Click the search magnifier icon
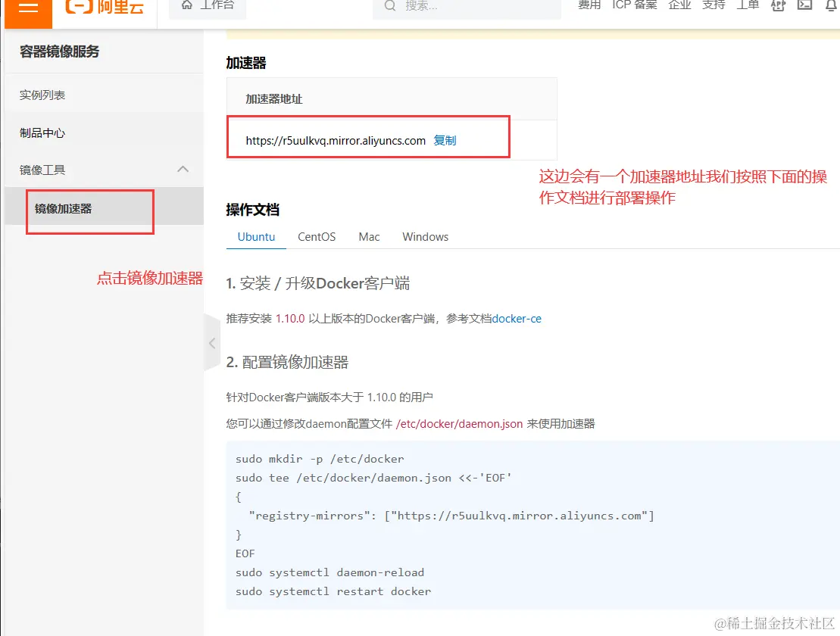 coord(390,6)
